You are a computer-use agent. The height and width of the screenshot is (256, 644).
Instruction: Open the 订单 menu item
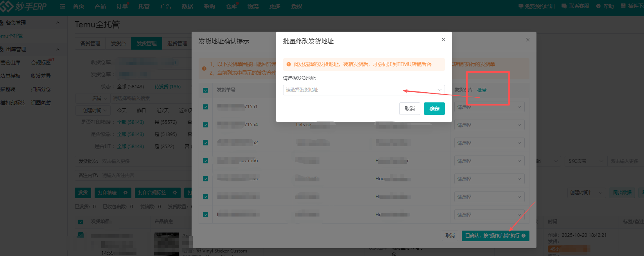pyautogui.click(x=122, y=6)
